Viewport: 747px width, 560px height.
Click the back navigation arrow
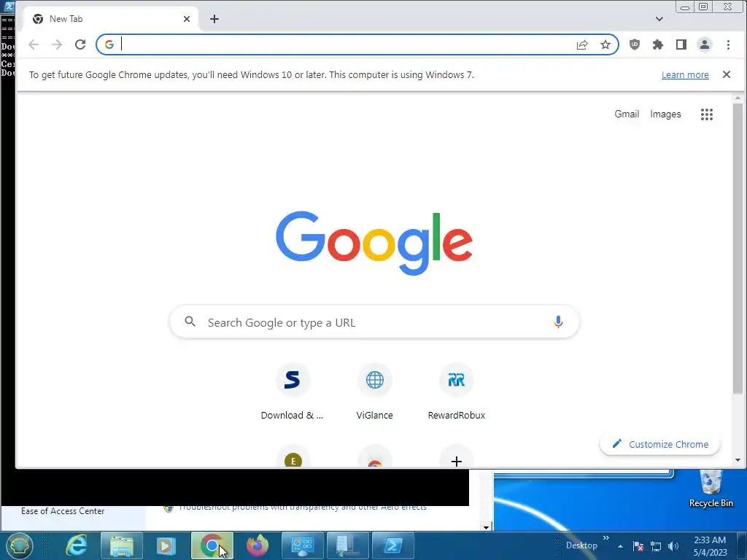coord(34,44)
